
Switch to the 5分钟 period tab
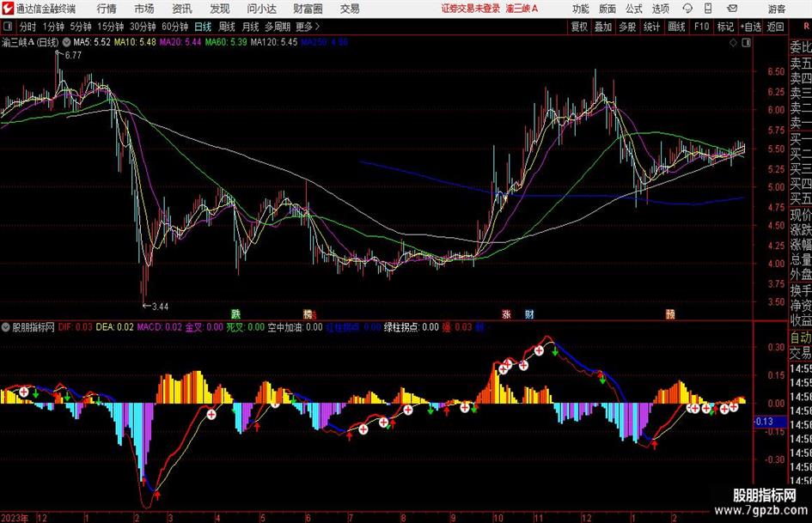(x=80, y=27)
